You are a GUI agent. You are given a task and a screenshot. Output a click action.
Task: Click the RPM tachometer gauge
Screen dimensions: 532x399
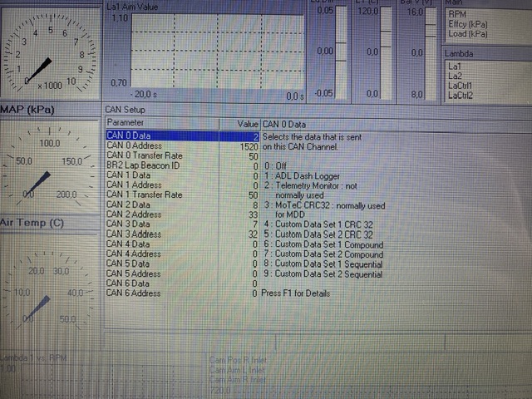[50, 53]
